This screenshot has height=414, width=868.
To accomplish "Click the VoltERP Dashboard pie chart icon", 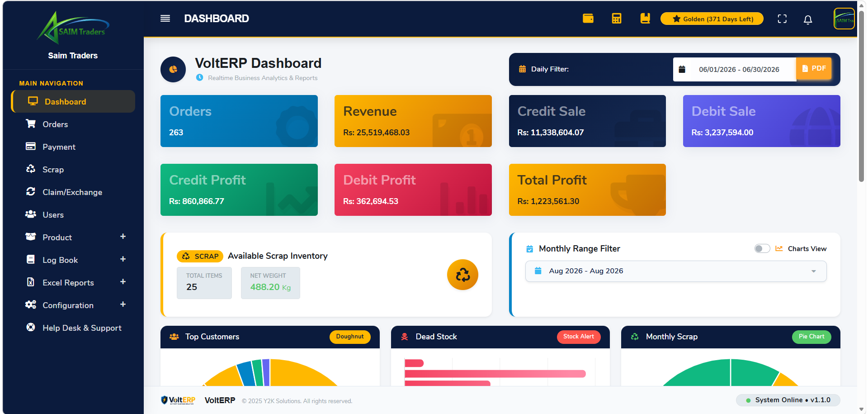I will 173,69.
